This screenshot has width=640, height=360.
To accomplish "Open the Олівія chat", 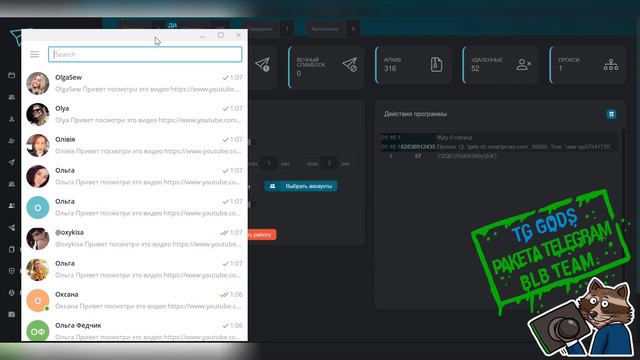I will 134,145.
